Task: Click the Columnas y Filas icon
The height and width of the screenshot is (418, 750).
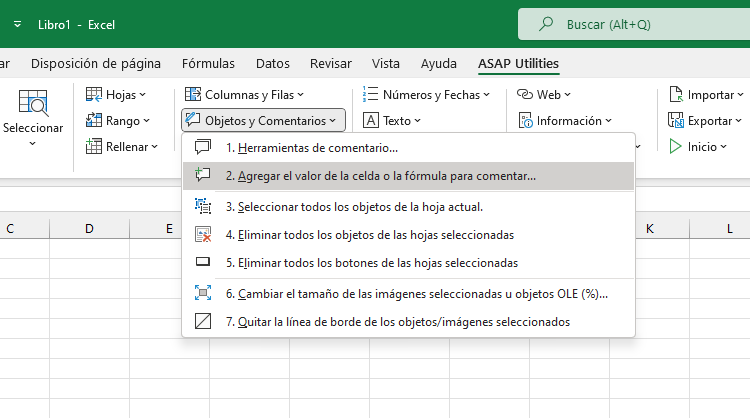Action: tap(193, 95)
